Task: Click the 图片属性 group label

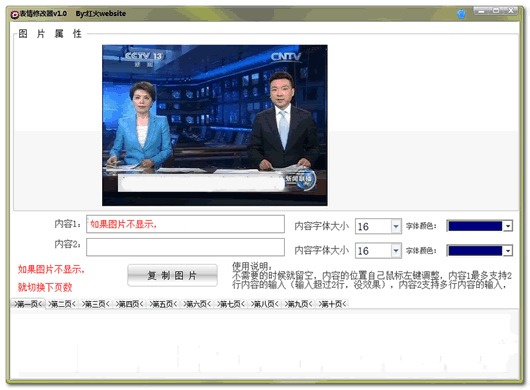Action: coord(50,33)
